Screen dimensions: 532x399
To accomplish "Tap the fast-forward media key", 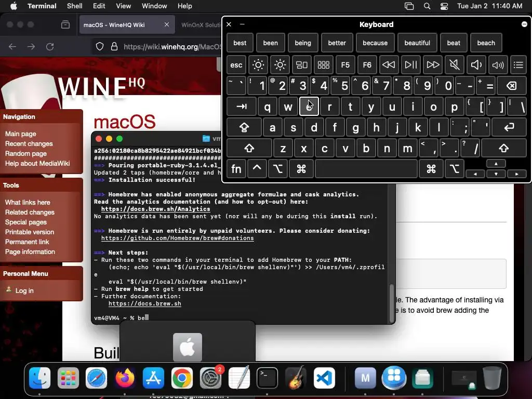I will coord(433,64).
